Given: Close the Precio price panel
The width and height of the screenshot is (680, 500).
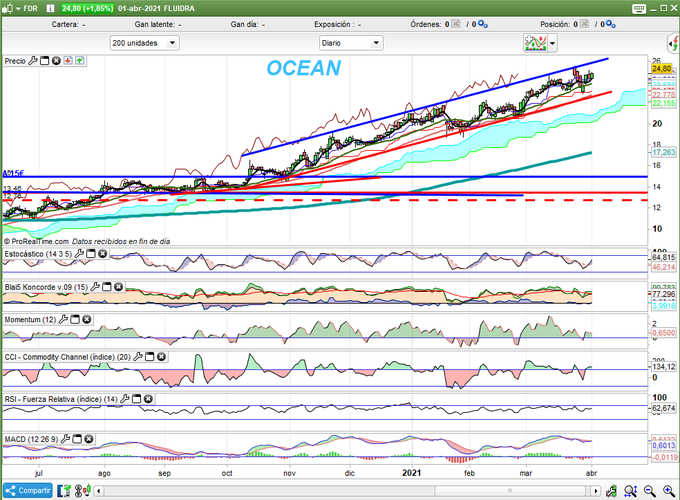Looking at the screenshot, I should [56, 61].
